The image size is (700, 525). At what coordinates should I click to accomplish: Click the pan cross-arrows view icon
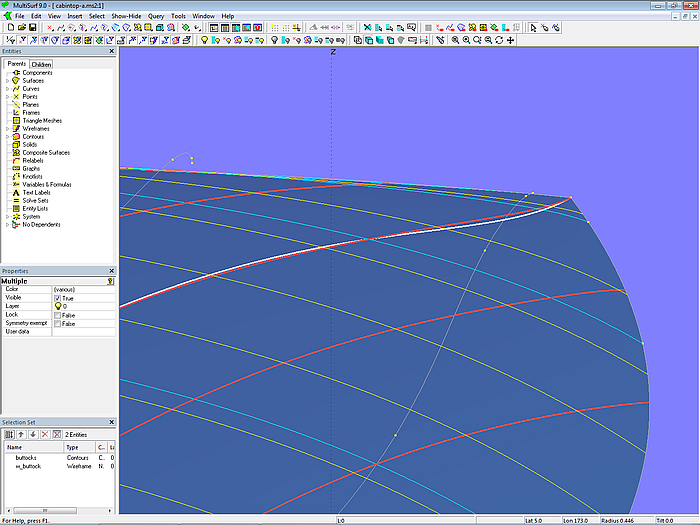511,40
